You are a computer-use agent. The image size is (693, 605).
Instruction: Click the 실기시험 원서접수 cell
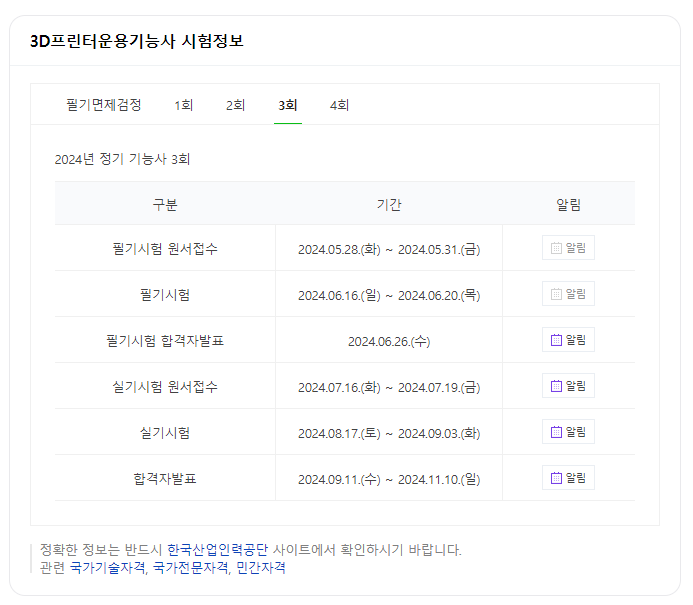click(x=165, y=387)
